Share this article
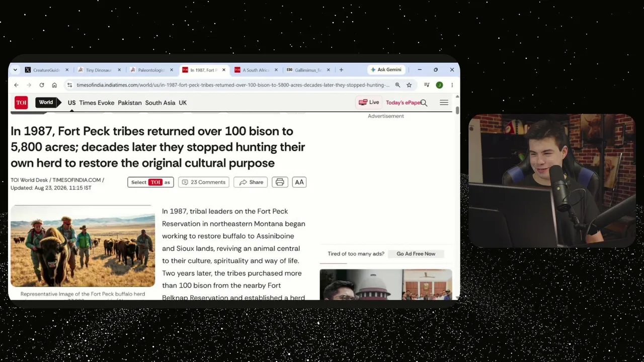 click(x=251, y=182)
